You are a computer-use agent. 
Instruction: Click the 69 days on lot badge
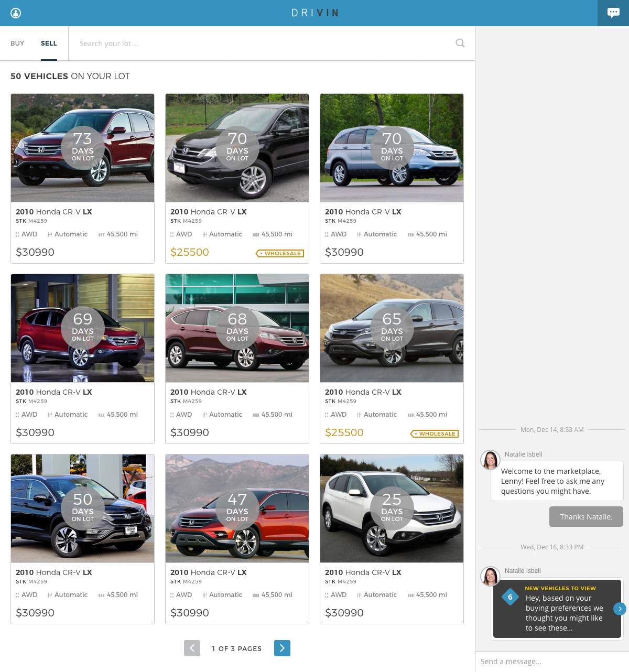83,328
